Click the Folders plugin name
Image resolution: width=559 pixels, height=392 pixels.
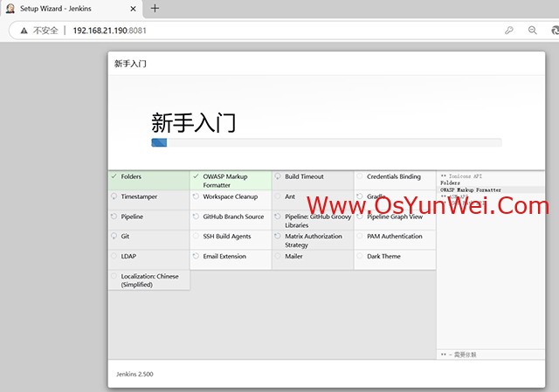(131, 176)
